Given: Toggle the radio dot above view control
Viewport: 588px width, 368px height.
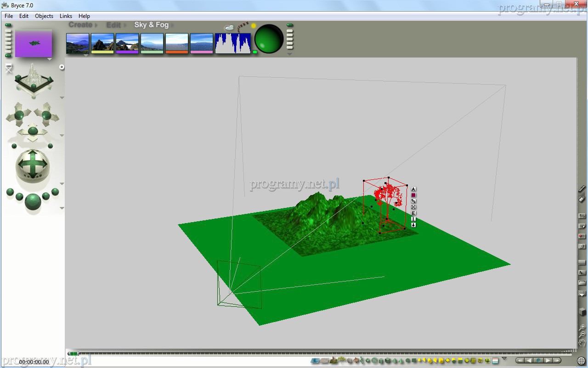Looking at the screenshot, I should [62, 67].
